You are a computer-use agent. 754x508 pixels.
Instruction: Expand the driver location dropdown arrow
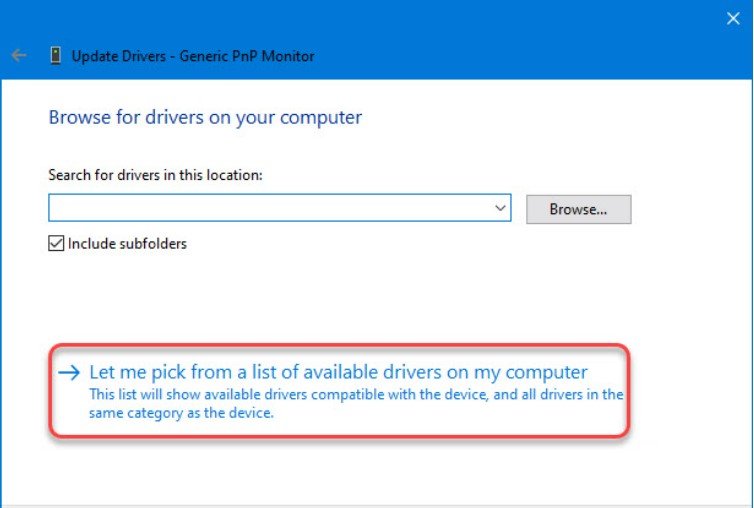(x=500, y=208)
